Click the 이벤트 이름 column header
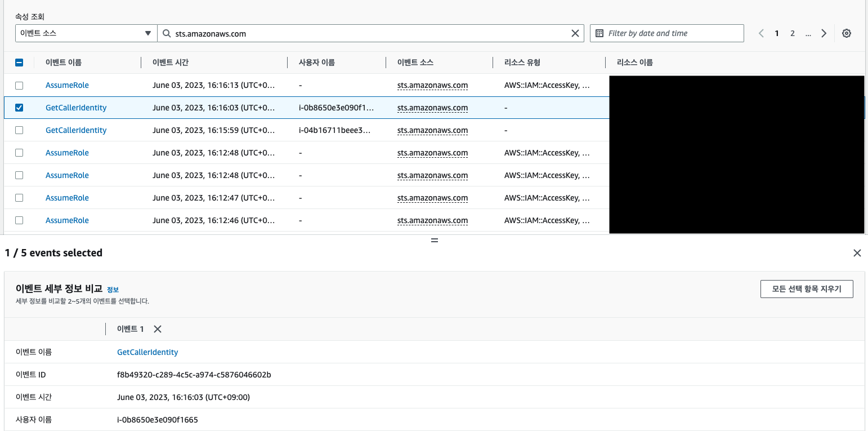The image size is (868, 431). 64,63
